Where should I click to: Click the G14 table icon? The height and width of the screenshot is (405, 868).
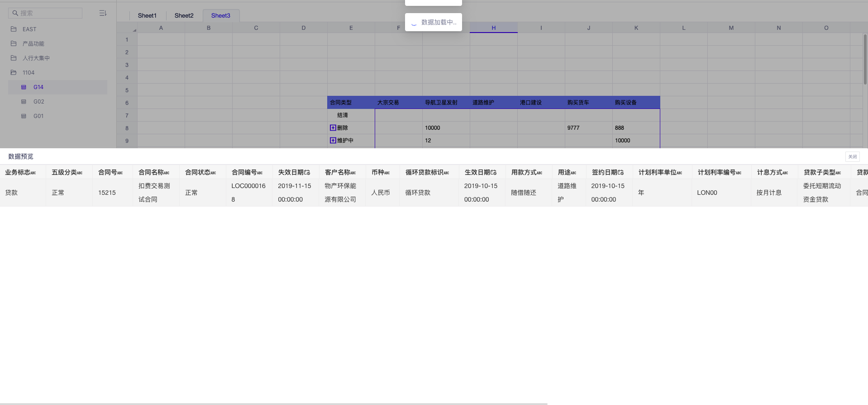[24, 87]
